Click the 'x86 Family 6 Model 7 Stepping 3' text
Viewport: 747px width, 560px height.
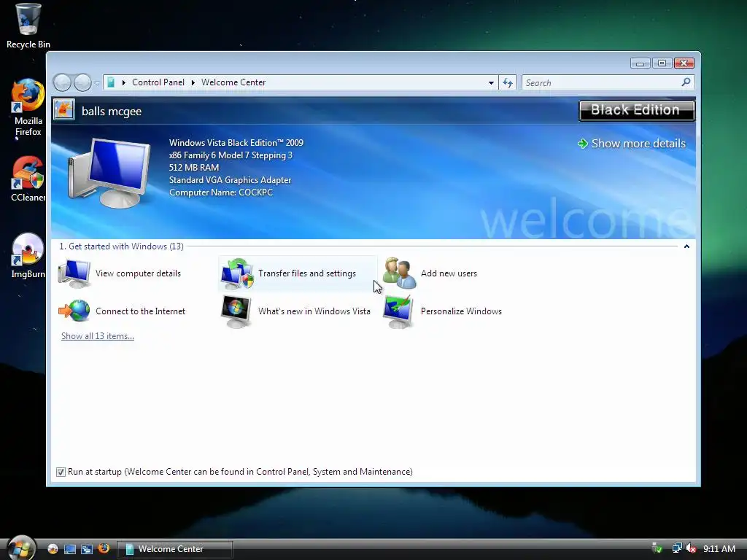[x=231, y=155]
